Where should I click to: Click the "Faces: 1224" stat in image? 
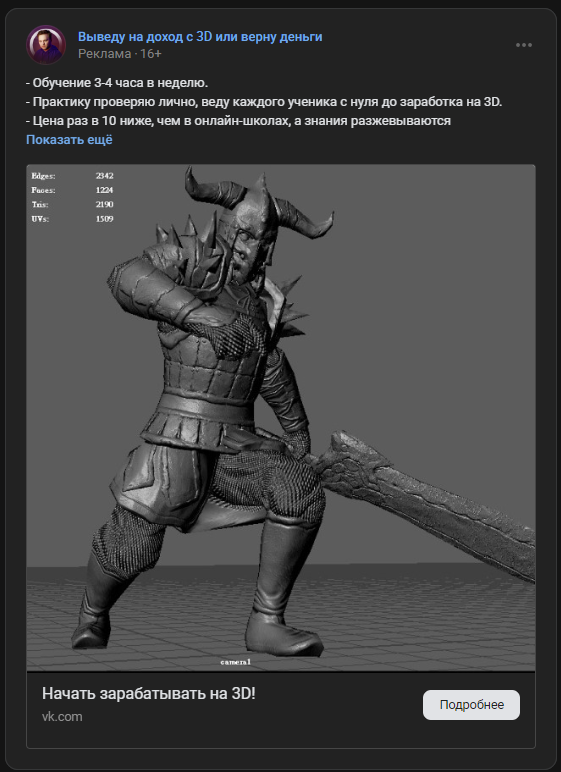click(72, 190)
